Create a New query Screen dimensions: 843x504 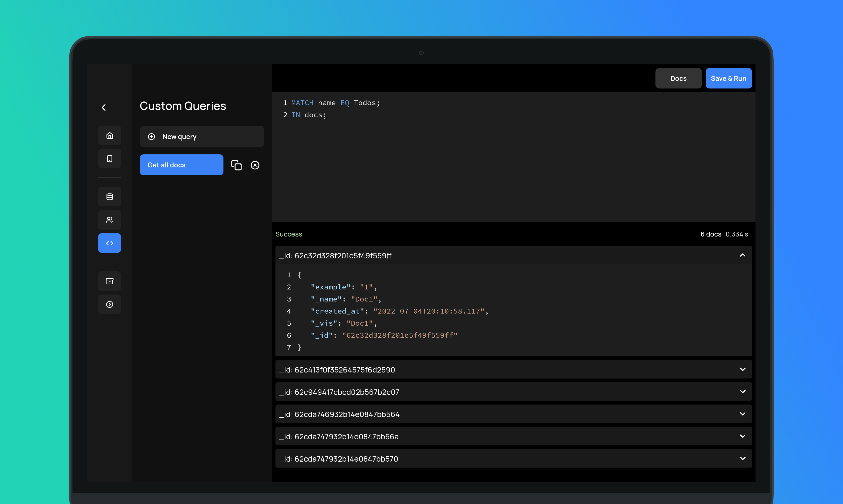[202, 137]
